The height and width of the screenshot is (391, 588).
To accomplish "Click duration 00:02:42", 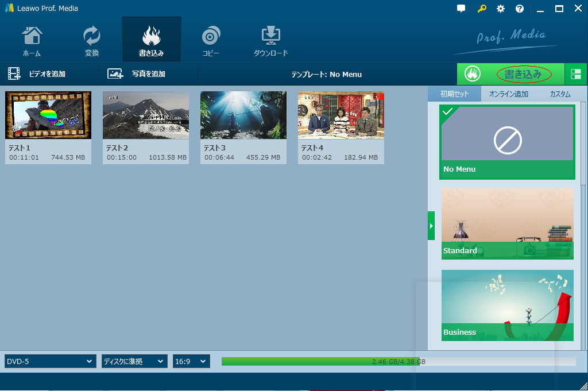I will pos(317,157).
